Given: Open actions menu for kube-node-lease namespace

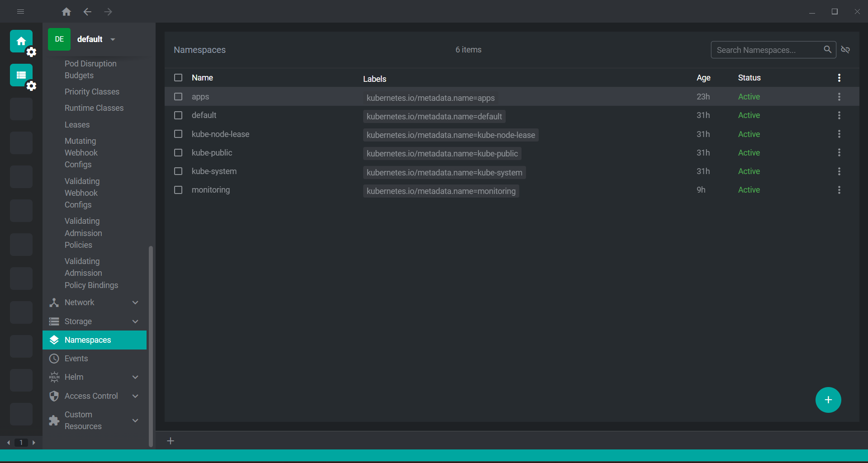Looking at the screenshot, I should point(839,134).
